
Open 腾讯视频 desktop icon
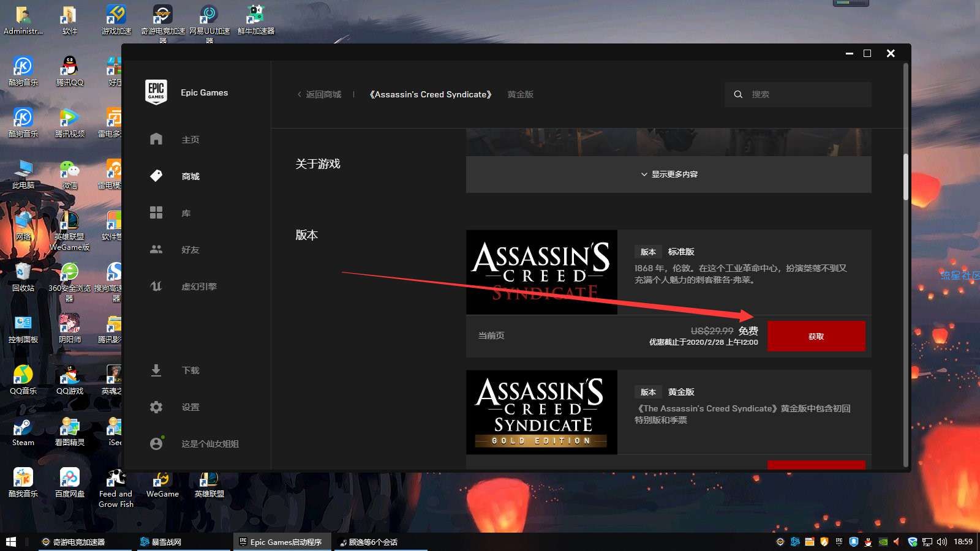[x=70, y=122]
